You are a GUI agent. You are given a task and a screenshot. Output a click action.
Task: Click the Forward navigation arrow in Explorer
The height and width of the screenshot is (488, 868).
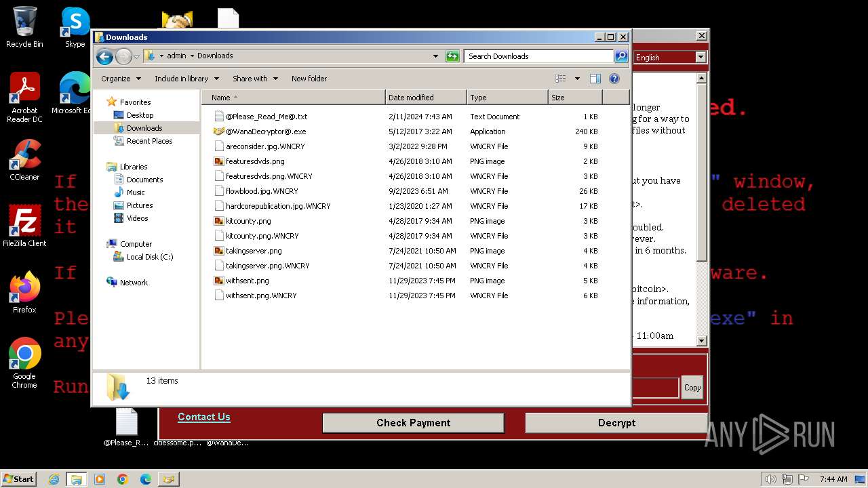[123, 56]
